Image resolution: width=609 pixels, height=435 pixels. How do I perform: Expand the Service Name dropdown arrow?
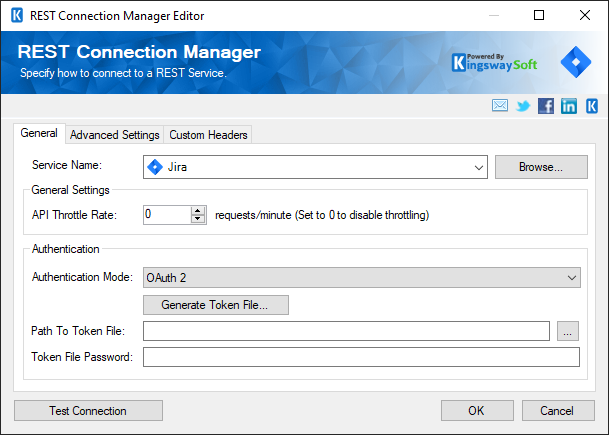pos(478,167)
